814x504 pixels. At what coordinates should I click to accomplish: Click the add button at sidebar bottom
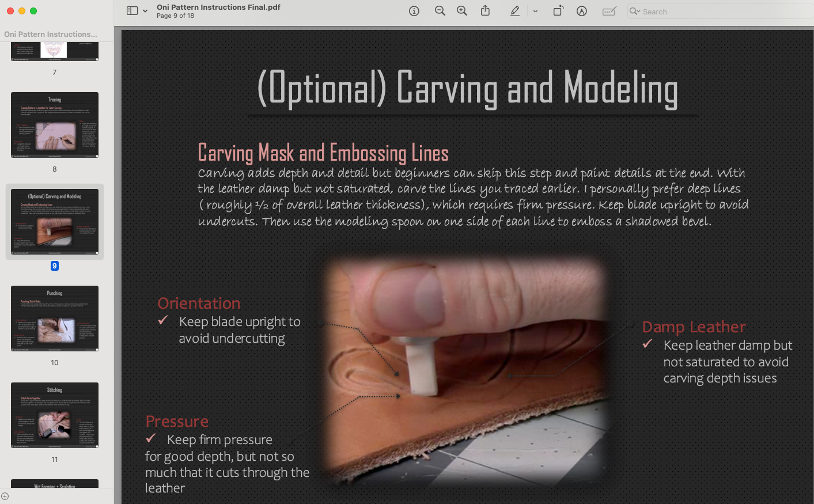point(5,496)
